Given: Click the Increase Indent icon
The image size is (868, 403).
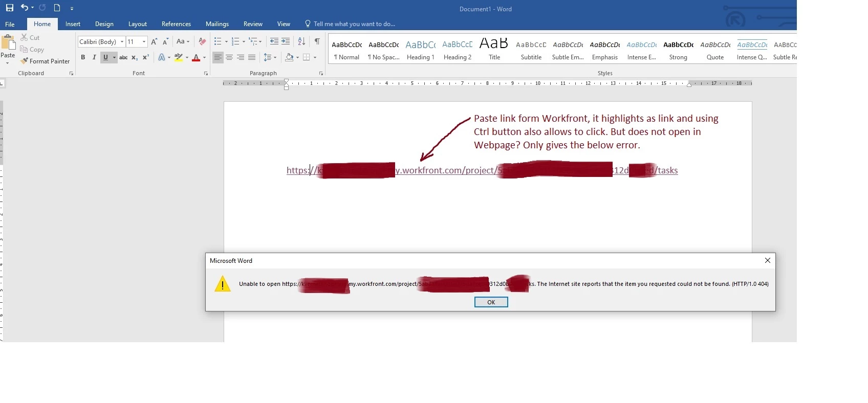Looking at the screenshot, I should point(286,42).
